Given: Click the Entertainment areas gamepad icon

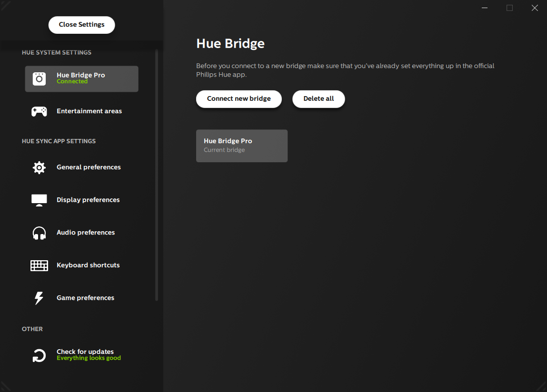Looking at the screenshot, I should [x=39, y=111].
